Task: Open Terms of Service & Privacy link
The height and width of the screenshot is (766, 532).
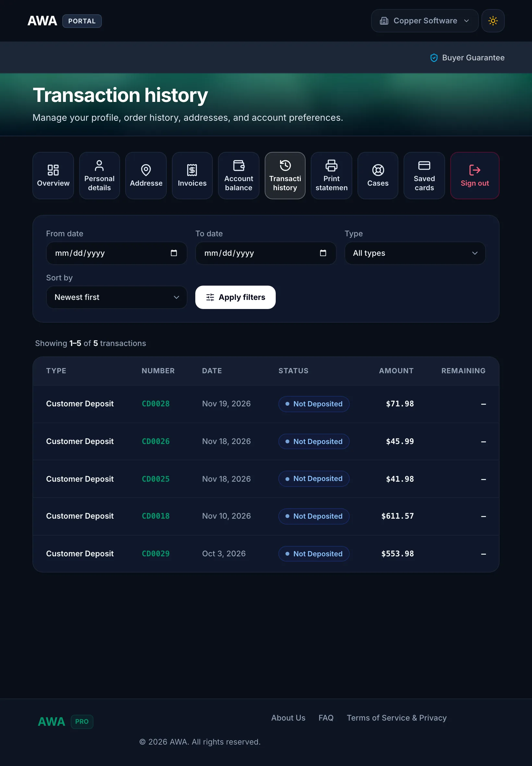Action: coord(396,718)
